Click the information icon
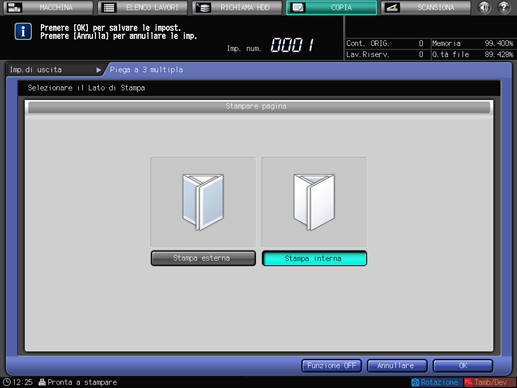Screen dimensions: 517x388 click(x=23, y=32)
